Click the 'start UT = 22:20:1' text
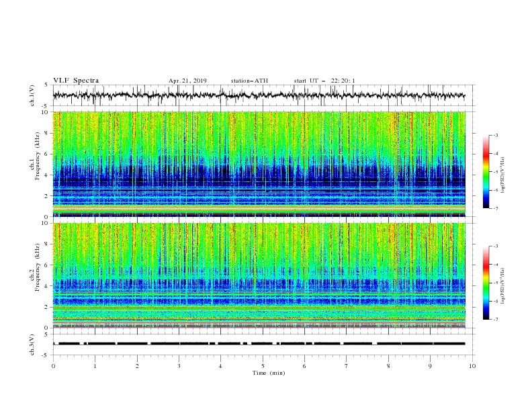Screen dimensions: 532x411 [x=324, y=81]
